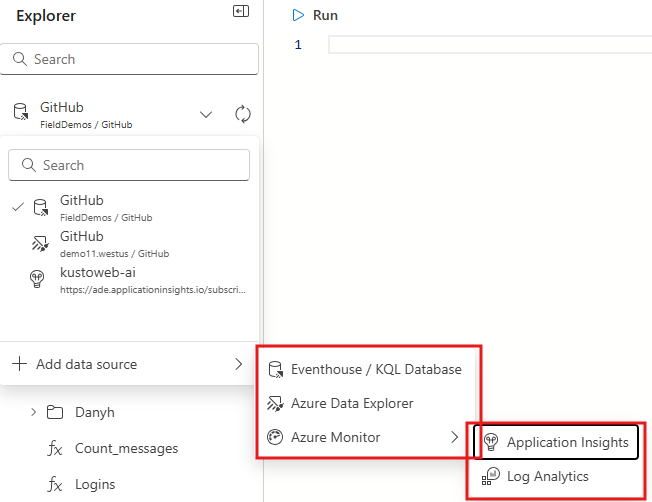Choose Eventhouse / KQL Database option
This screenshot has width=652, height=502.
[x=375, y=369]
